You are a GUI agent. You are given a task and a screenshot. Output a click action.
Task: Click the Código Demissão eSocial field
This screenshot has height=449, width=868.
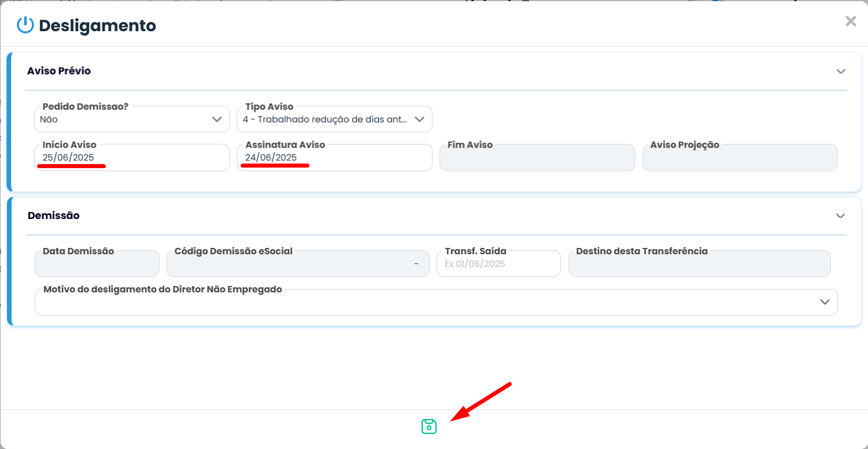click(298, 264)
